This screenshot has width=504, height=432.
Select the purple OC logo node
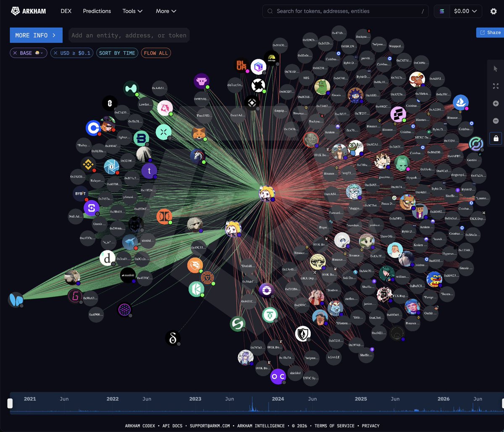point(278,377)
